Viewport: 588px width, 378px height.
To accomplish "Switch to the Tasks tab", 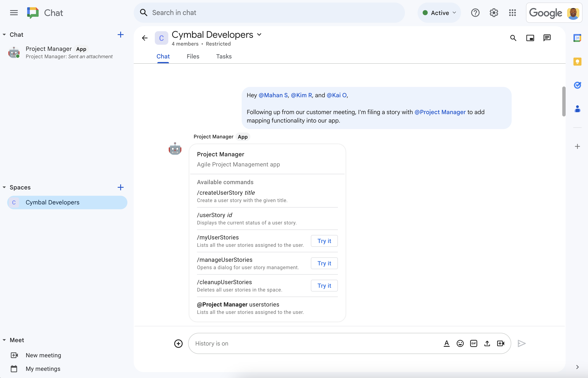I will coord(224,56).
